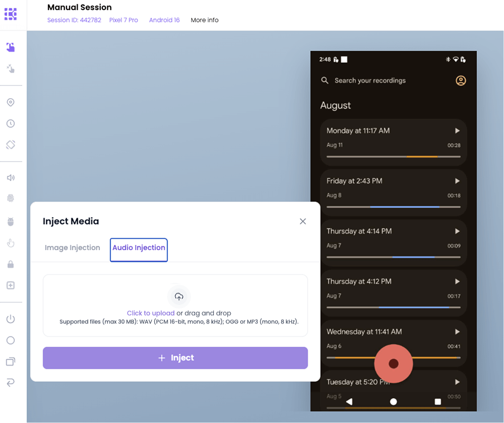Switch to the multi-touch gesture tool

click(x=11, y=68)
